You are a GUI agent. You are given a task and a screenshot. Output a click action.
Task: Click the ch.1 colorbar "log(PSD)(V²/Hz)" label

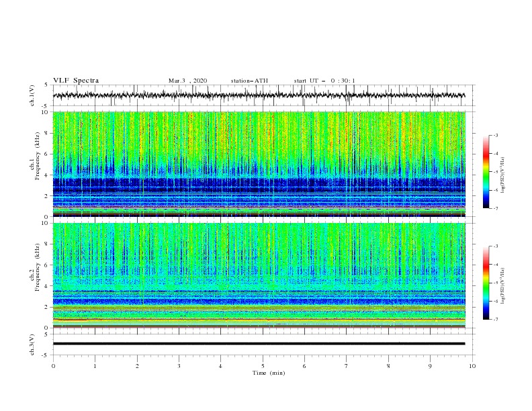[x=502, y=175]
